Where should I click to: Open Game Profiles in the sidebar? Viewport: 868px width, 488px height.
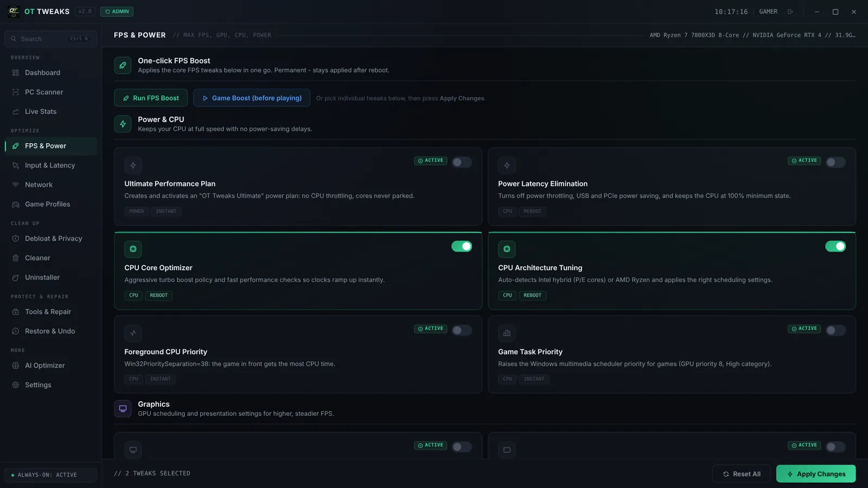click(x=50, y=204)
